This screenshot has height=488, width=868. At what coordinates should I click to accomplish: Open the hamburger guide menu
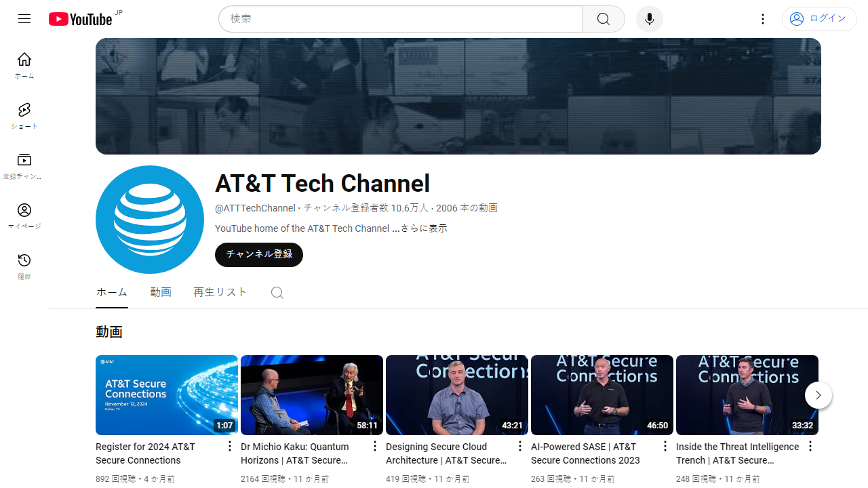(24, 19)
